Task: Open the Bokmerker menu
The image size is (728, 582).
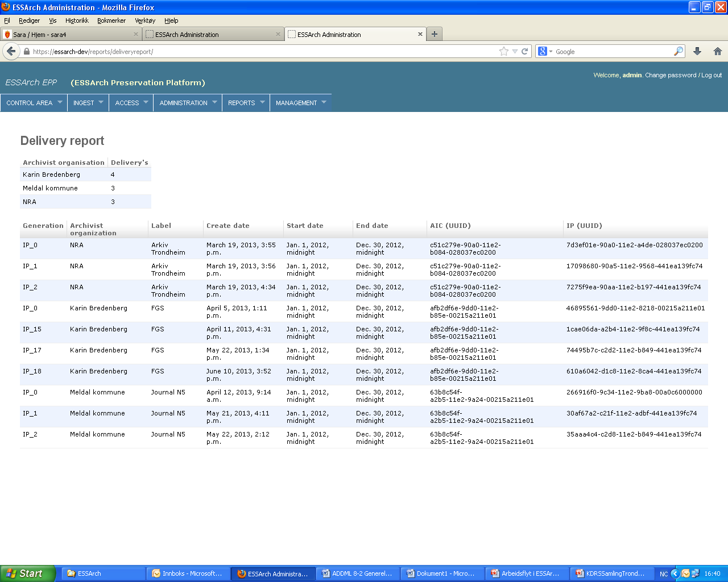Action: tap(111, 20)
